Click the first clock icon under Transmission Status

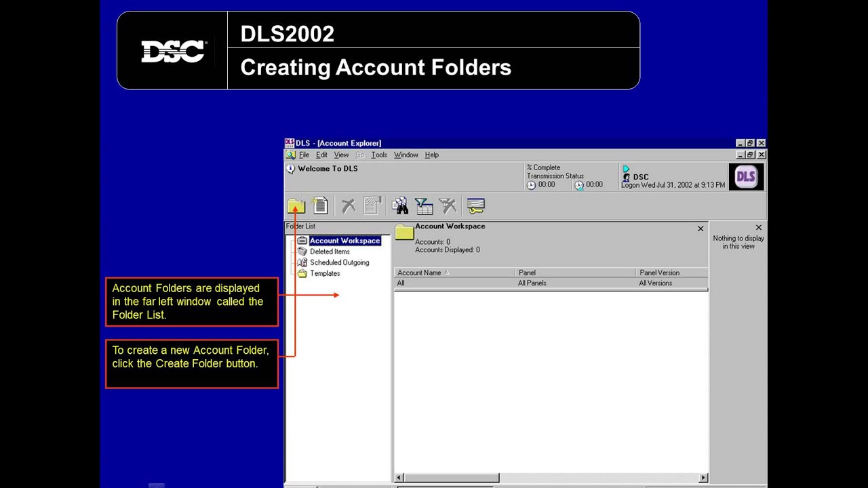[532, 185]
